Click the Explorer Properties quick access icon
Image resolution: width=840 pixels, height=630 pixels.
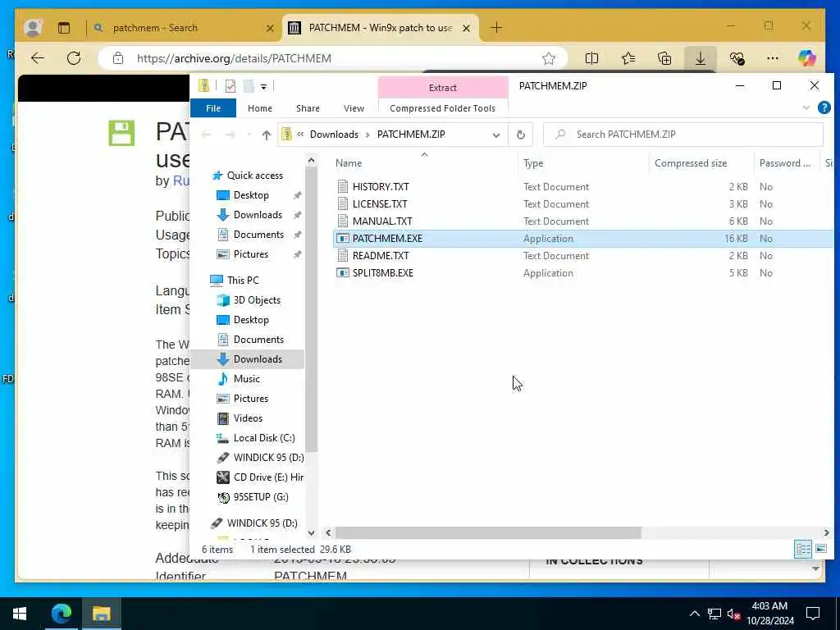point(231,85)
